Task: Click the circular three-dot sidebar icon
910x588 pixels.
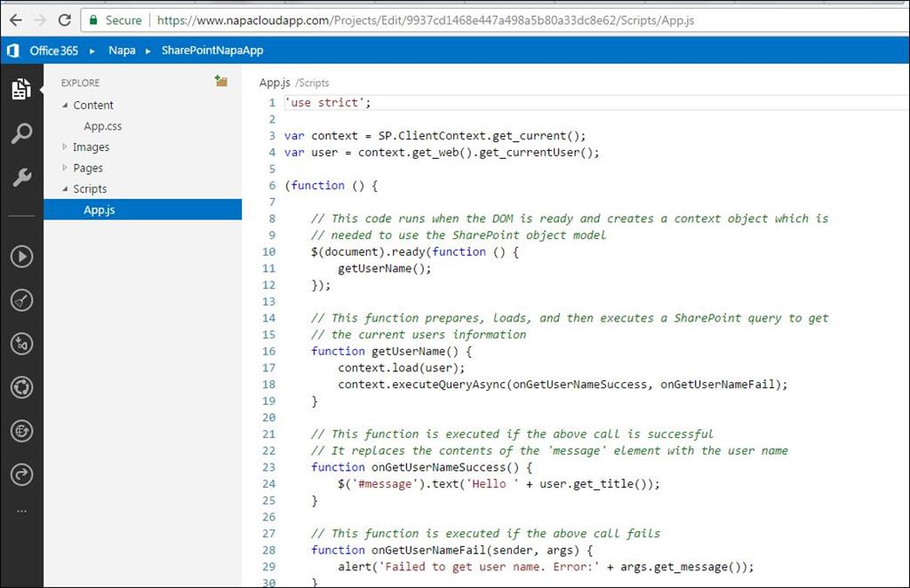Action: 21,387
